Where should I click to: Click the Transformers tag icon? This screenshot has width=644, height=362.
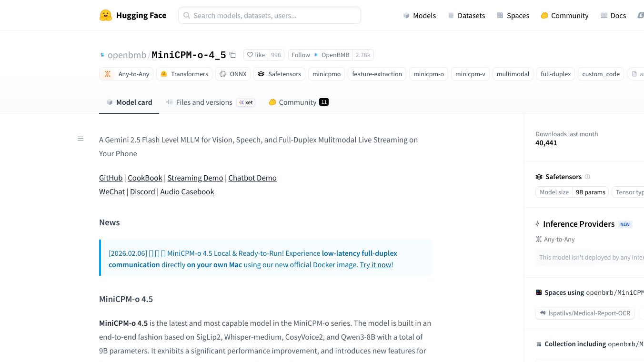tap(164, 74)
